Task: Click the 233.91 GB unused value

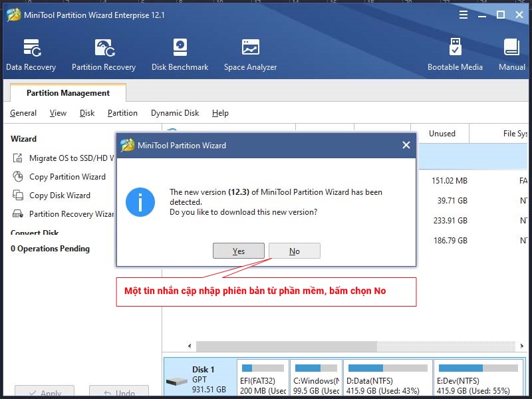Action: click(x=450, y=221)
